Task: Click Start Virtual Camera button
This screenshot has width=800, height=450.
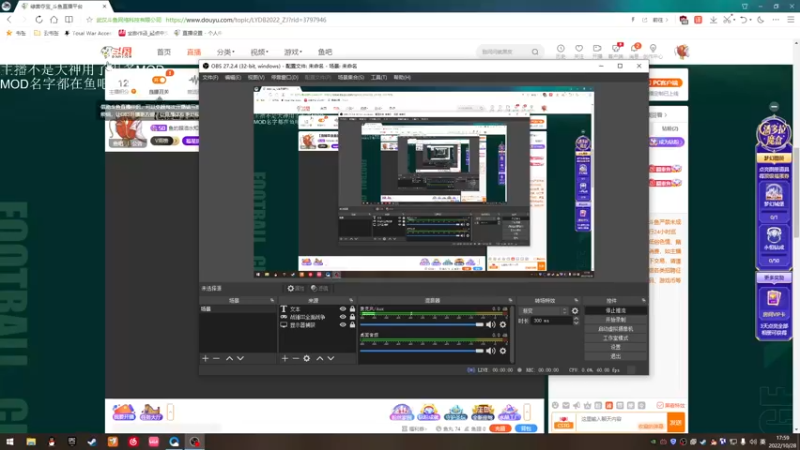Action: click(x=615, y=329)
